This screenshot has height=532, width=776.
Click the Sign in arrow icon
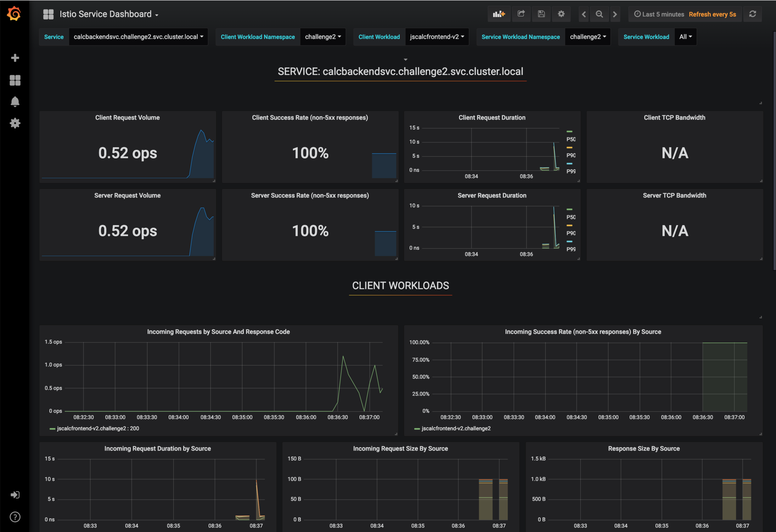(x=15, y=495)
